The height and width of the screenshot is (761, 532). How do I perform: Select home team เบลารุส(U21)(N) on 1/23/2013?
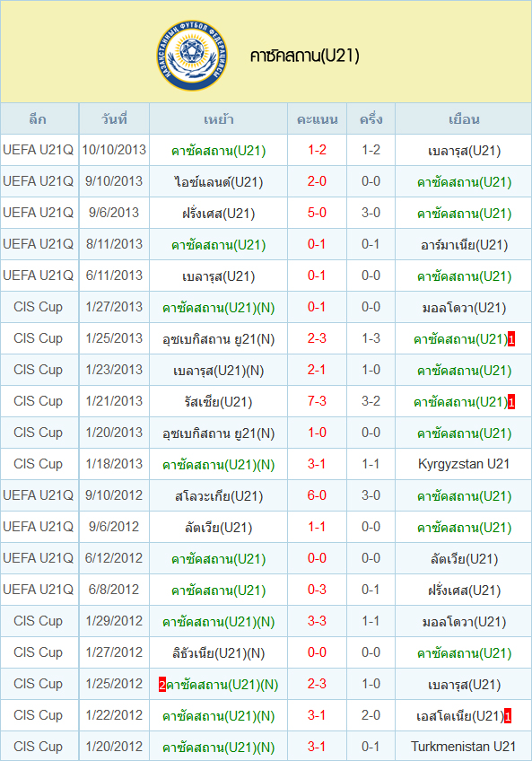pos(218,371)
